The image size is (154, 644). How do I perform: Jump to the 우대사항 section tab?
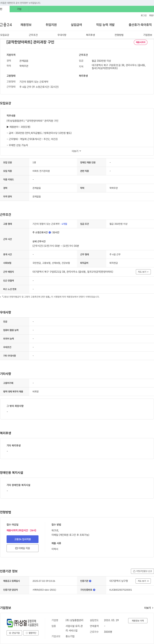click(x=62, y=35)
